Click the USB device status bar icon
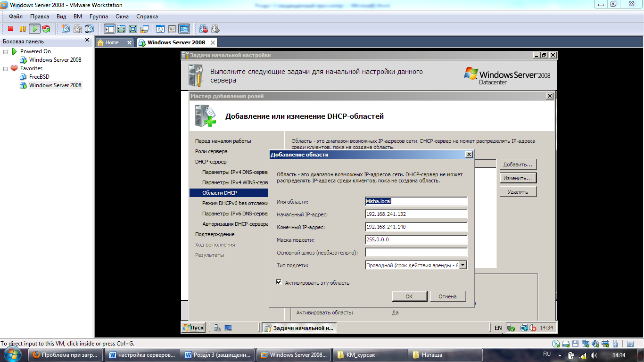The height and width of the screenshot is (362, 644). click(x=616, y=344)
